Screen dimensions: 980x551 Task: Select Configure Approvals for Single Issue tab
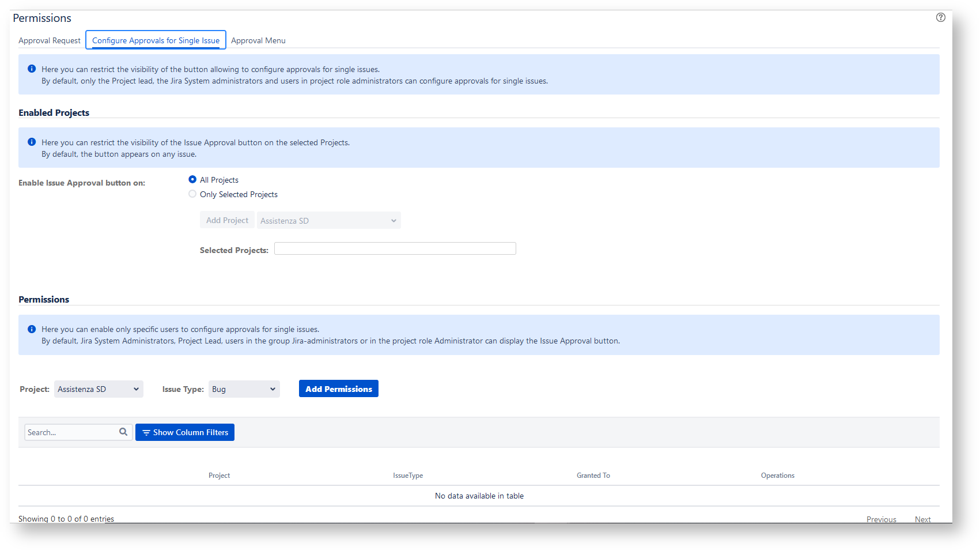(x=156, y=40)
